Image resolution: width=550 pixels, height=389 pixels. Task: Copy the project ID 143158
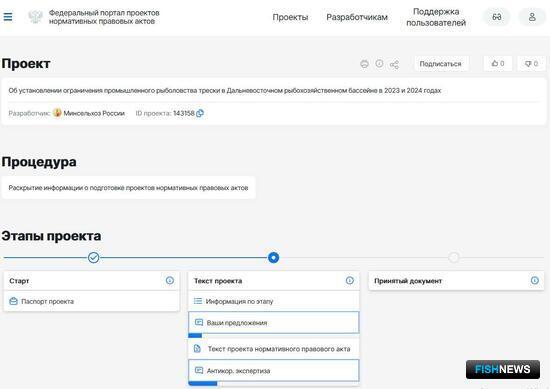(200, 113)
